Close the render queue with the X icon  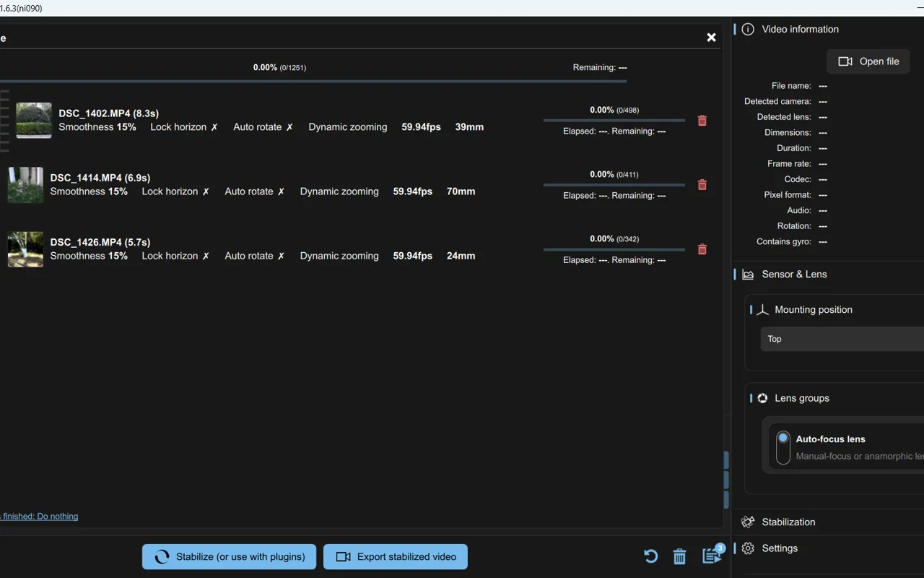pos(711,38)
